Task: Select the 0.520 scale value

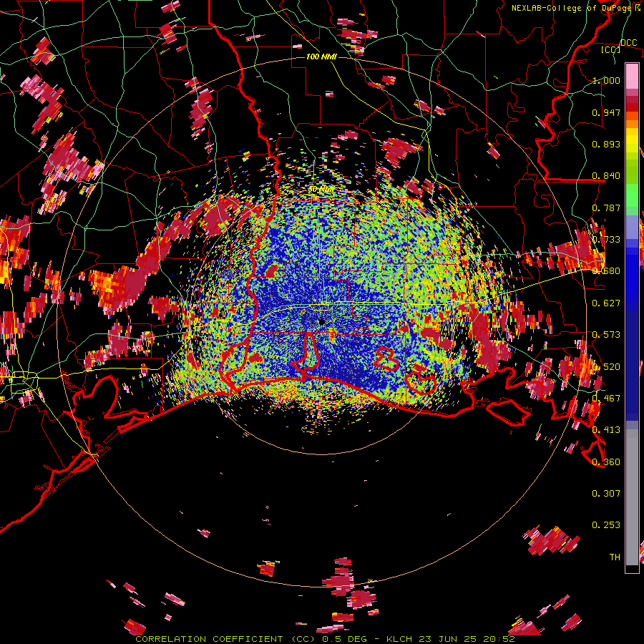Action: [606, 367]
